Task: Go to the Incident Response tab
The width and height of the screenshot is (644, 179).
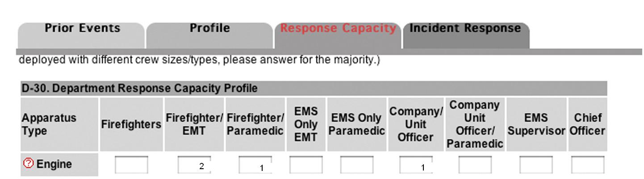Action: click(465, 29)
